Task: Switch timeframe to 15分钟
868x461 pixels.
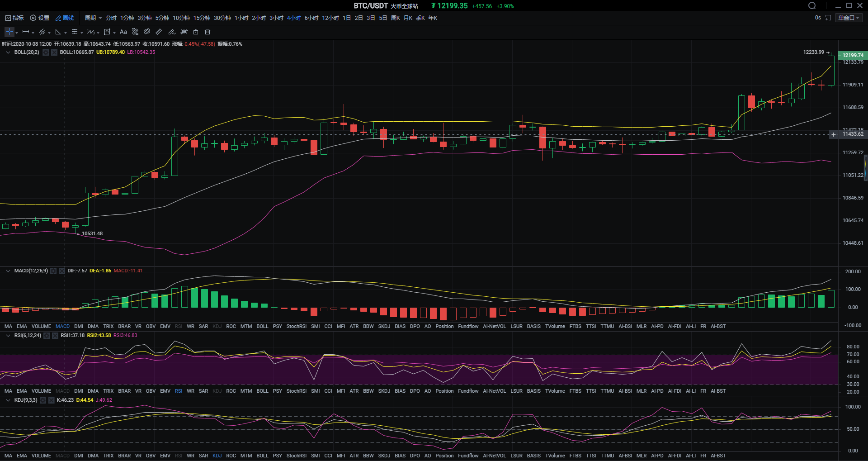Action: point(202,18)
